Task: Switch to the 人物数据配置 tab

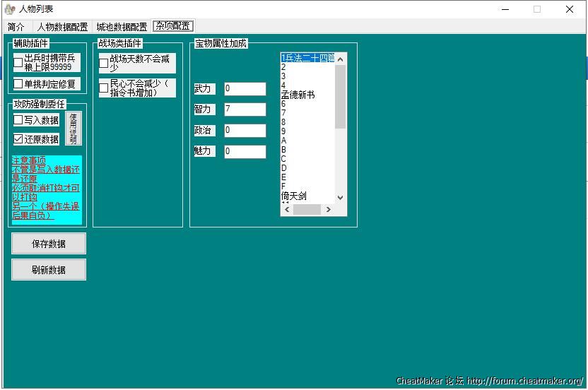Action: pyautogui.click(x=62, y=27)
